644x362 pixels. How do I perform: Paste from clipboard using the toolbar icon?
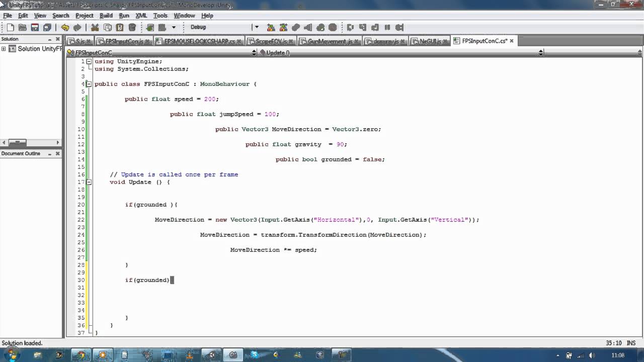(x=120, y=27)
